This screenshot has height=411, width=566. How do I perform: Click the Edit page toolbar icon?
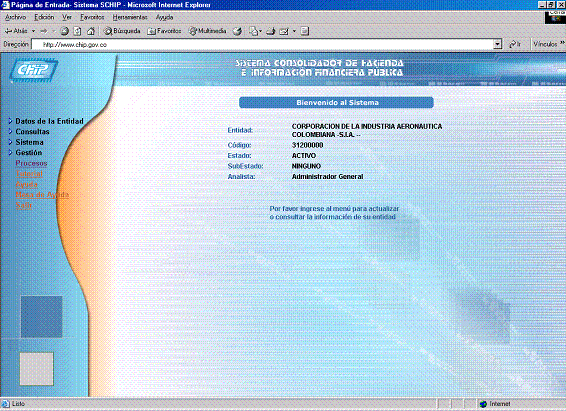click(x=284, y=31)
